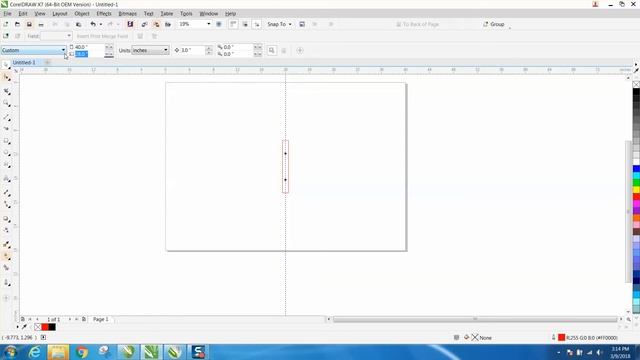Open the Effects menu
This screenshot has height=360, width=640.
coord(104,13)
